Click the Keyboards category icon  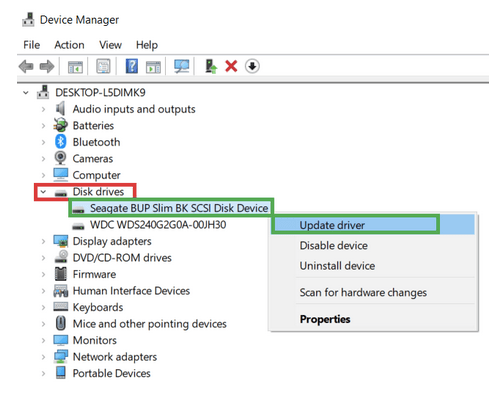(61, 307)
